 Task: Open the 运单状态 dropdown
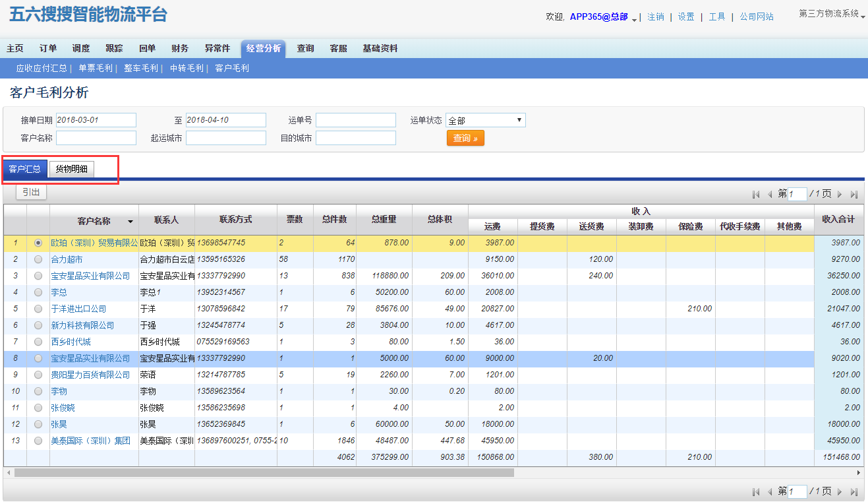(486, 120)
